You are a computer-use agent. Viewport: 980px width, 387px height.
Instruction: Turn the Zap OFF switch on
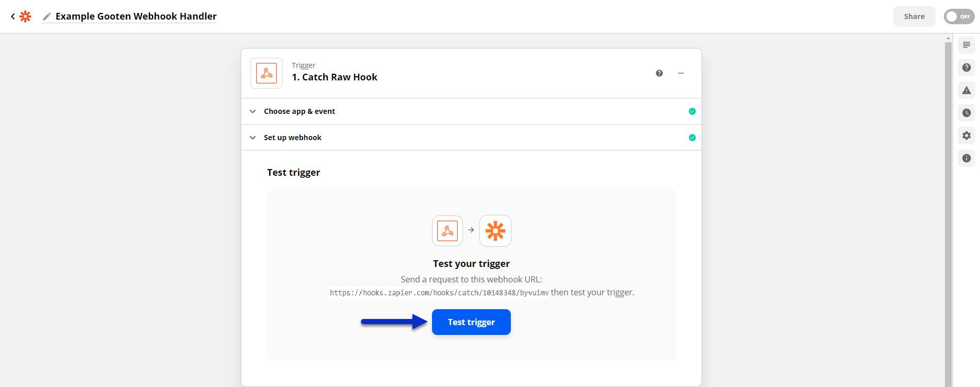pos(959,16)
